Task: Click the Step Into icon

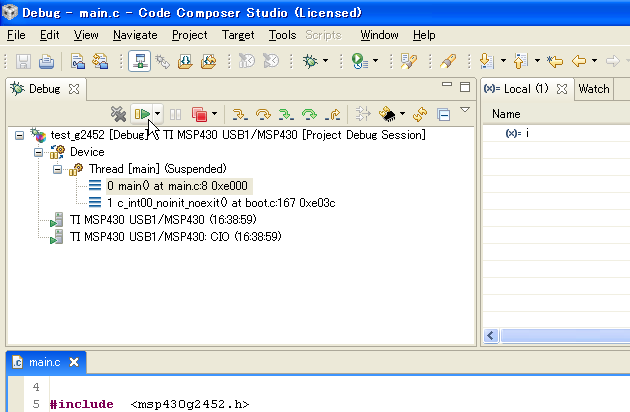Action: point(240,114)
